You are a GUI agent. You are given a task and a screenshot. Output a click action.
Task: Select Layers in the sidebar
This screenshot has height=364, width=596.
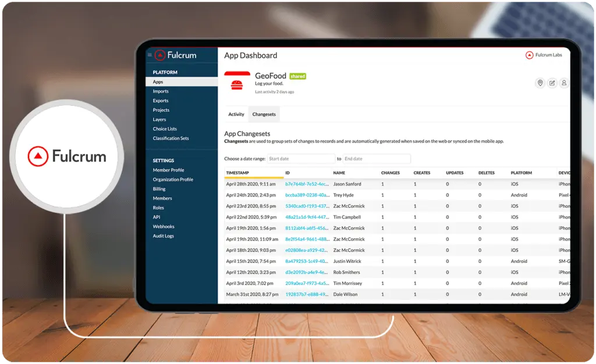[x=159, y=120]
